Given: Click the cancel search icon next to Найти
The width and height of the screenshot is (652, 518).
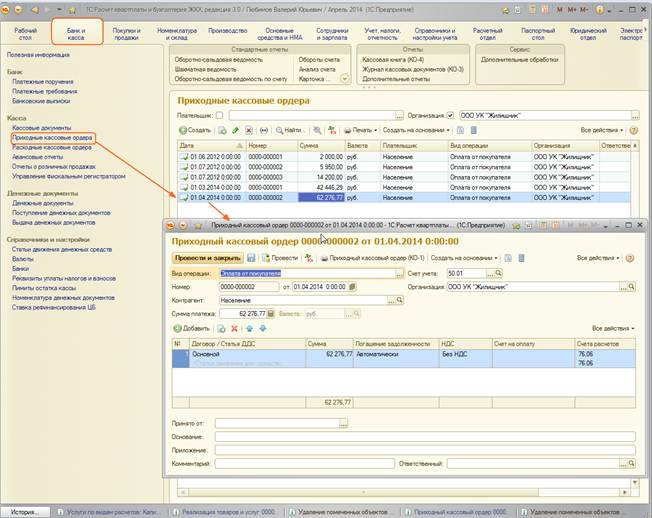Looking at the screenshot, I should [x=318, y=131].
